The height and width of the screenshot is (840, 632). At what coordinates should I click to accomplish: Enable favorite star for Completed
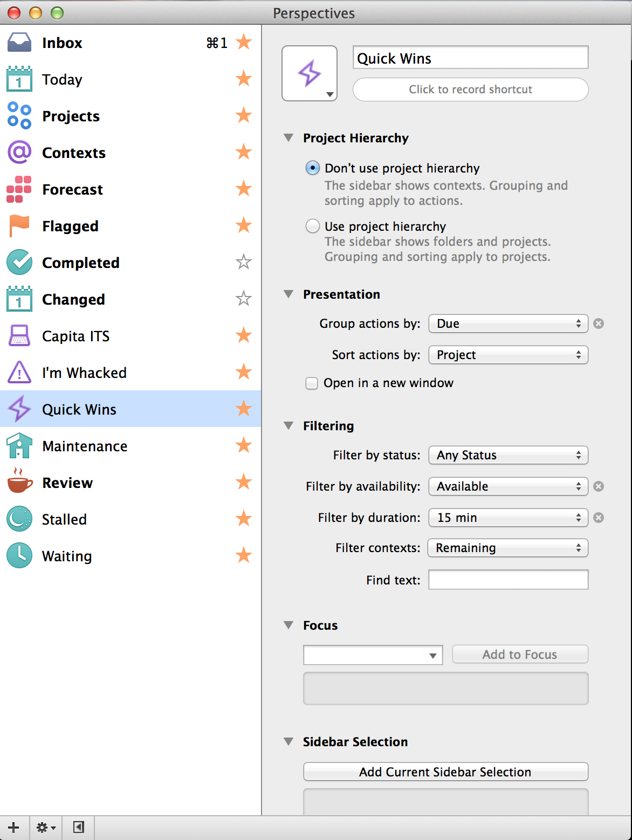pyautogui.click(x=244, y=262)
